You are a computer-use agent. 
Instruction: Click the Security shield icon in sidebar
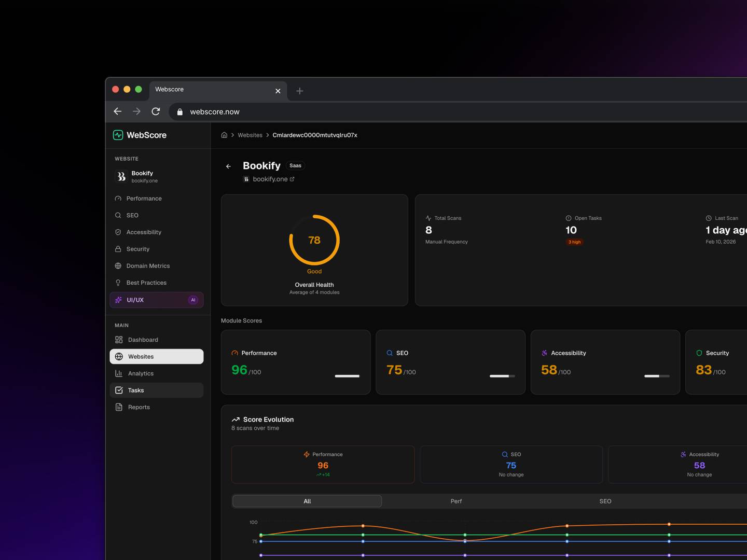118,249
